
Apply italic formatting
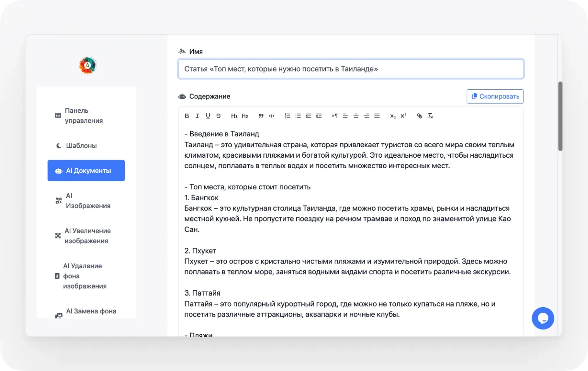(x=197, y=116)
